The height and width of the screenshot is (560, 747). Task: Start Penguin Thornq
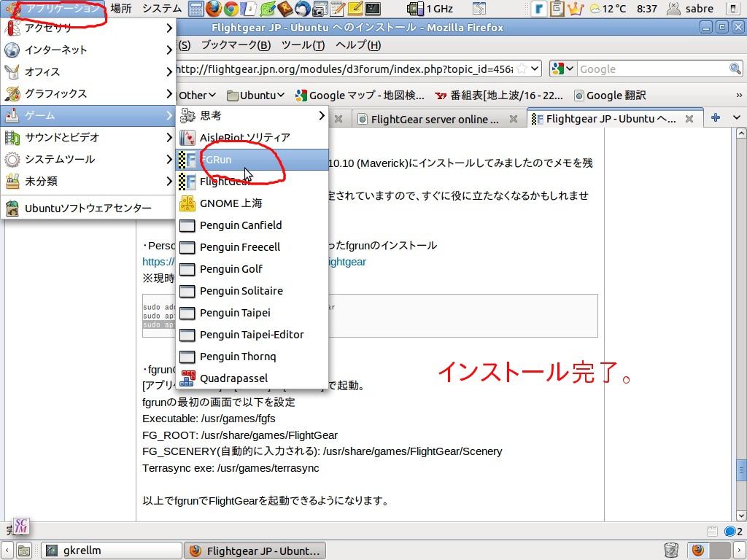(x=252, y=357)
